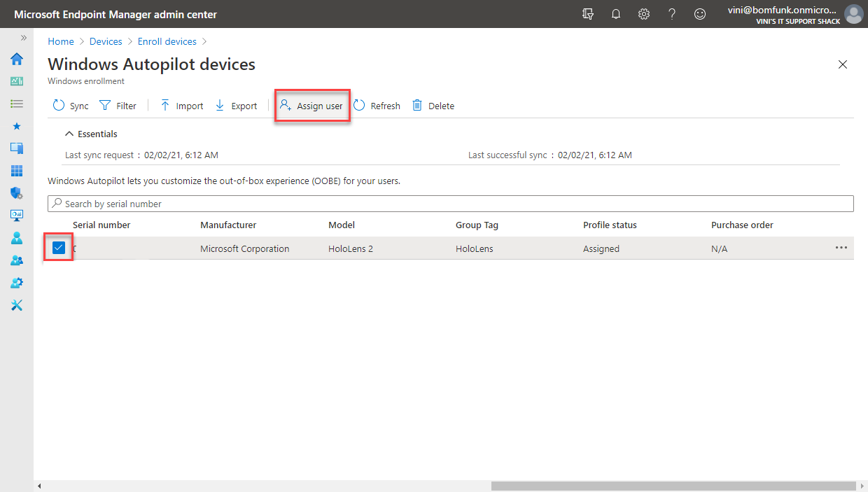Click Assign user
Screen dimensions: 868x492
[311, 106]
